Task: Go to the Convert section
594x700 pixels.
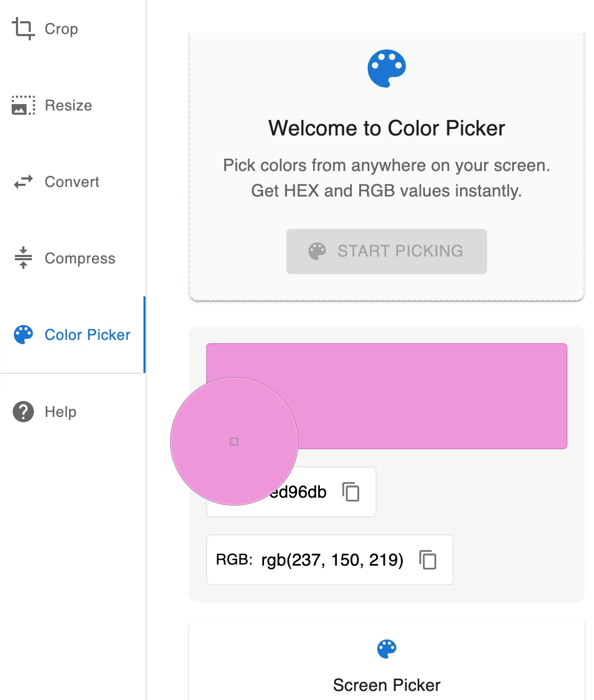Action: 72,182
